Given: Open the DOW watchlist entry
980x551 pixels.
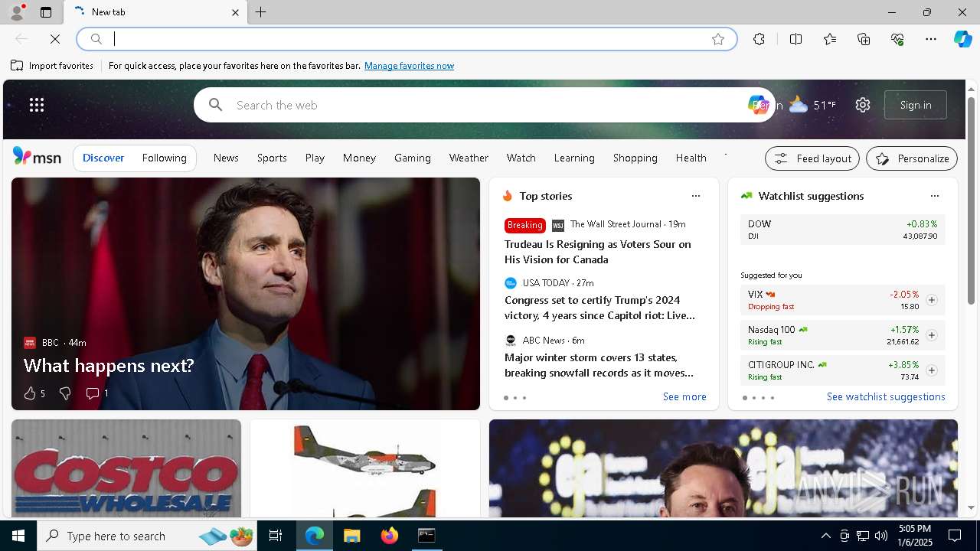Looking at the screenshot, I should point(842,230).
